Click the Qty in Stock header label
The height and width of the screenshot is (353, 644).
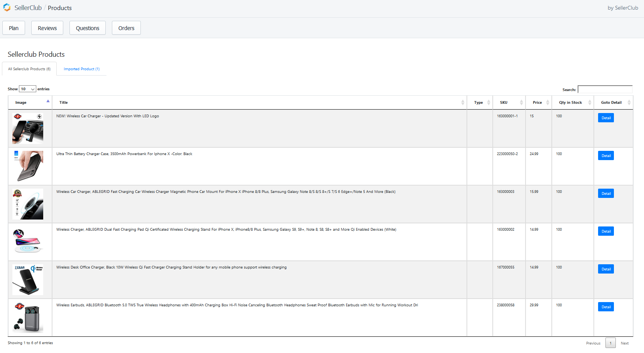570,102
